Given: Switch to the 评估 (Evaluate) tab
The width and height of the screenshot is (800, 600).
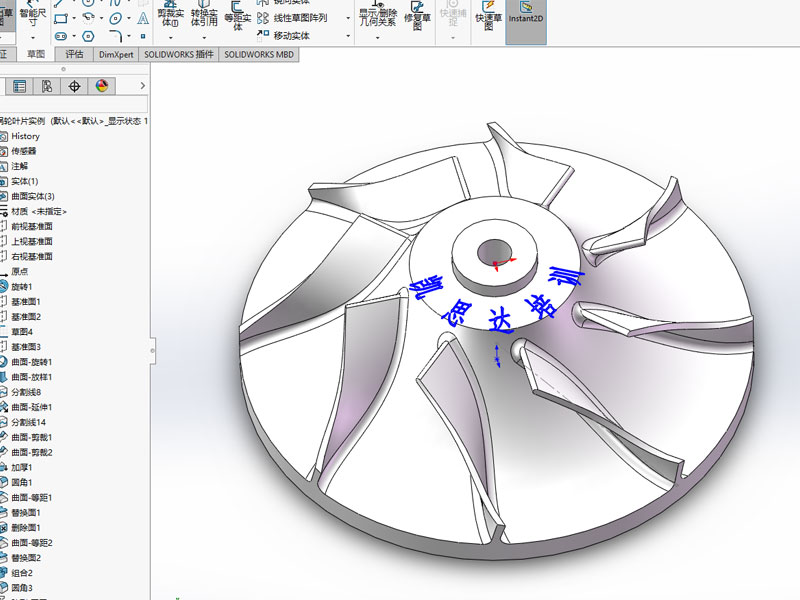Looking at the screenshot, I should click(x=75, y=54).
